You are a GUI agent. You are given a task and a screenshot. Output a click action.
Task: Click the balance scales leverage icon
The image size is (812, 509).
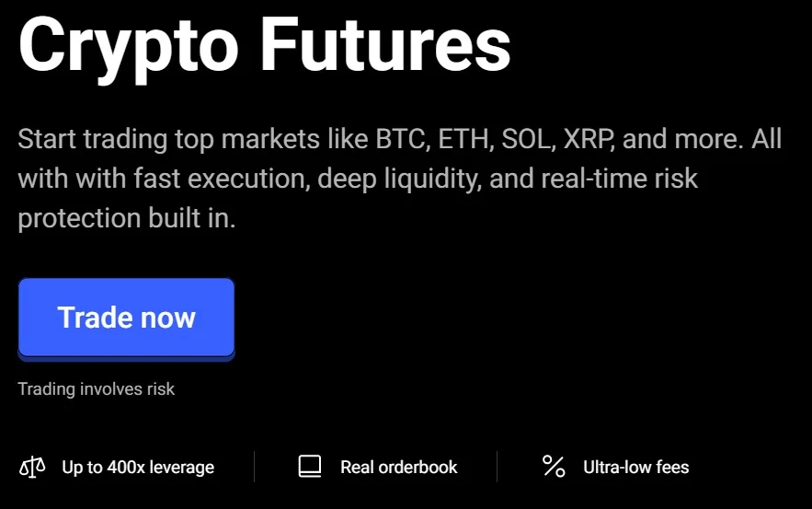coord(32,467)
